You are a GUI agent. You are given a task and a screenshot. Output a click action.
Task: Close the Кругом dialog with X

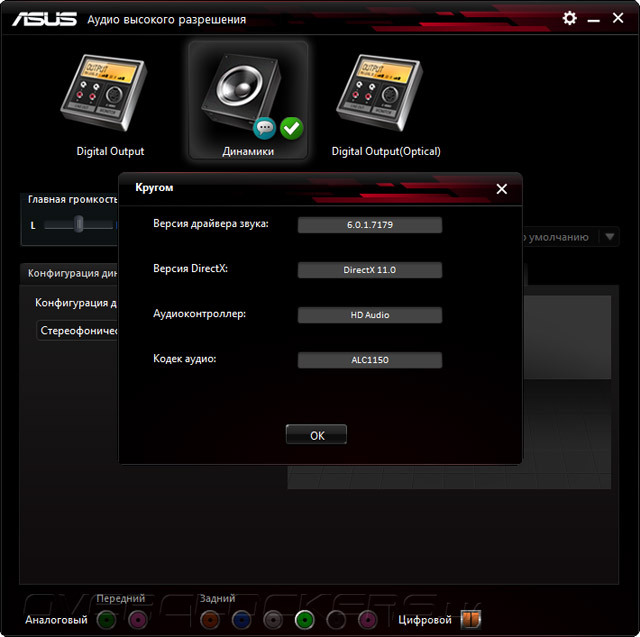(x=502, y=189)
